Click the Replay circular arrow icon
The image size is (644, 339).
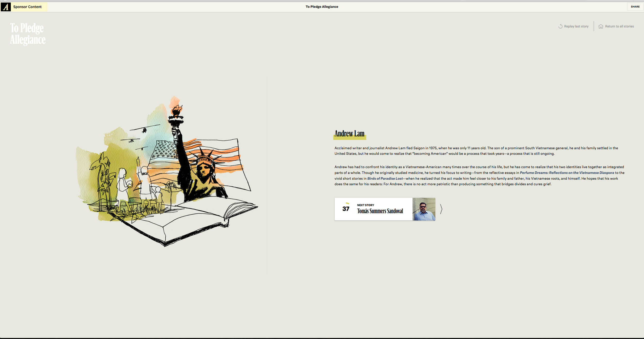click(560, 26)
